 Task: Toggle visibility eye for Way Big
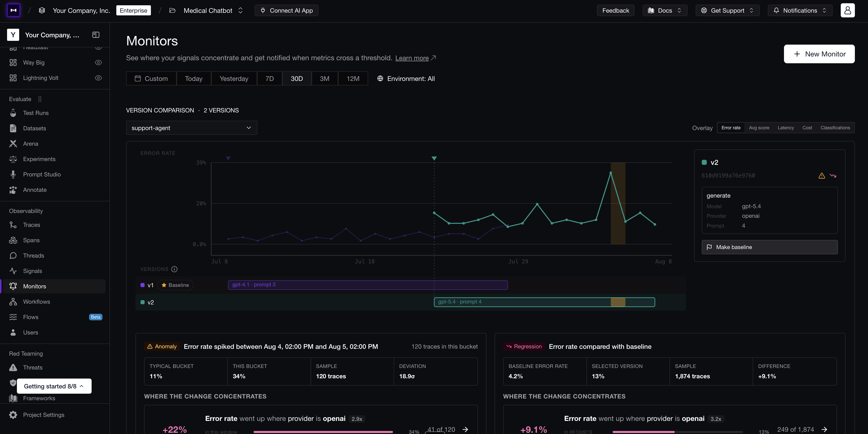coord(98,62)
